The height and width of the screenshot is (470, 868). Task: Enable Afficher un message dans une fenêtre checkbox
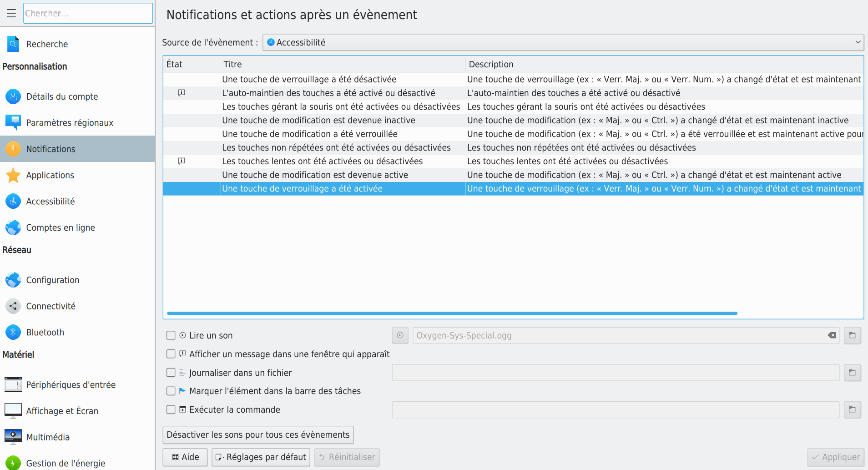(171, 354)
